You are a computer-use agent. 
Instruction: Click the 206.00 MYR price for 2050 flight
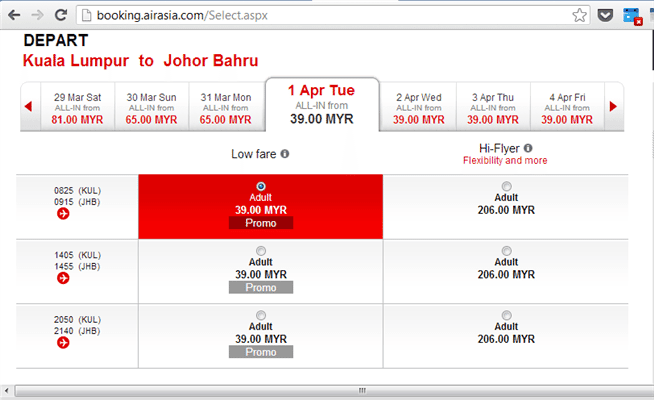[506, 339]
